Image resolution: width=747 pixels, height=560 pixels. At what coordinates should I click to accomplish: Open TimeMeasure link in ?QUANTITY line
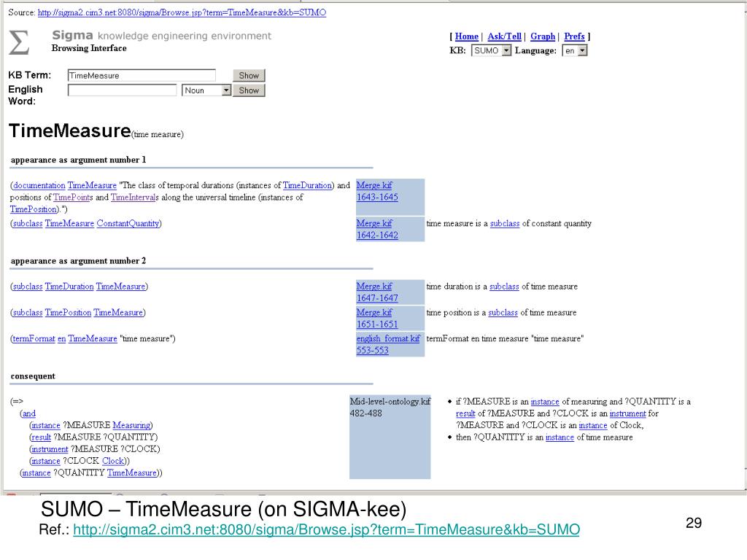131,472
